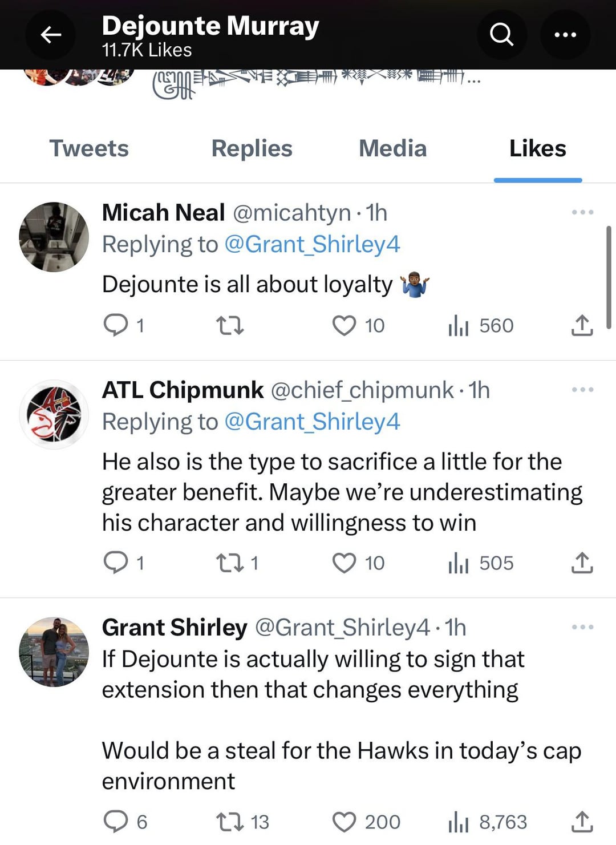Tap the back arrow in header

pyautogui.click(x=51, y=35)
